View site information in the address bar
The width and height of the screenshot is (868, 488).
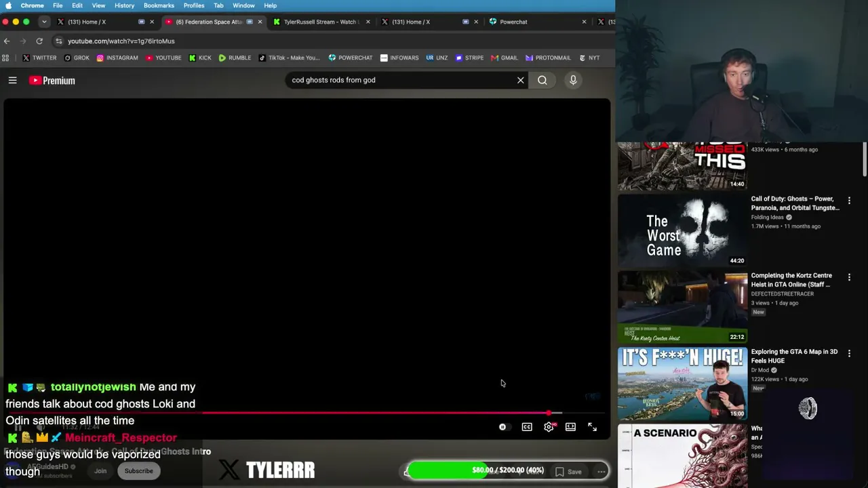pos(59,41)
